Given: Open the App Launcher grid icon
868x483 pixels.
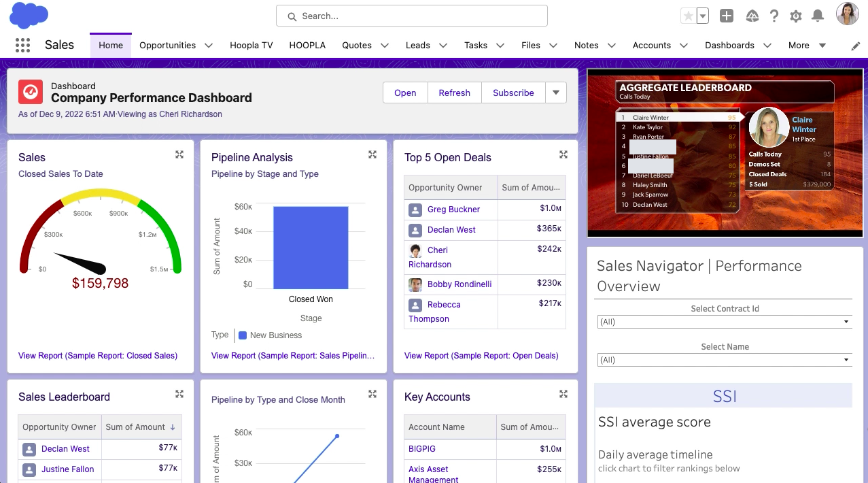Looking at the screenshot, I should click(x=22, y=45).
